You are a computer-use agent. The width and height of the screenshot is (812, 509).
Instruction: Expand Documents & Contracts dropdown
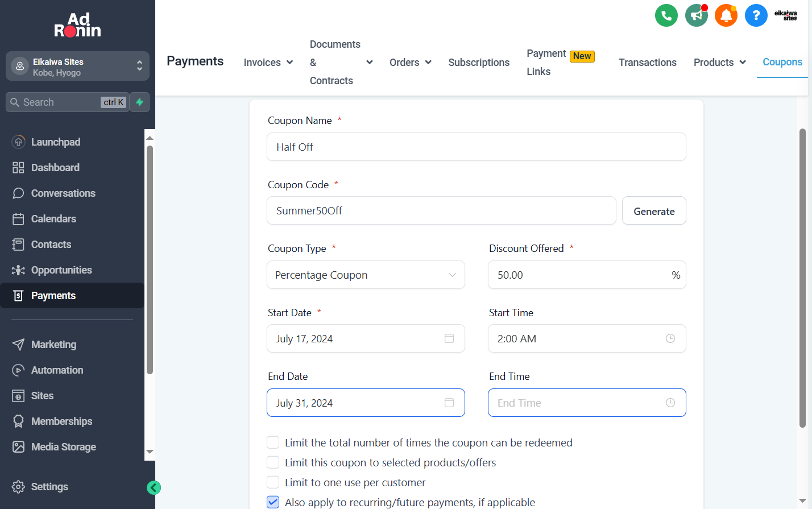[341, 63]
